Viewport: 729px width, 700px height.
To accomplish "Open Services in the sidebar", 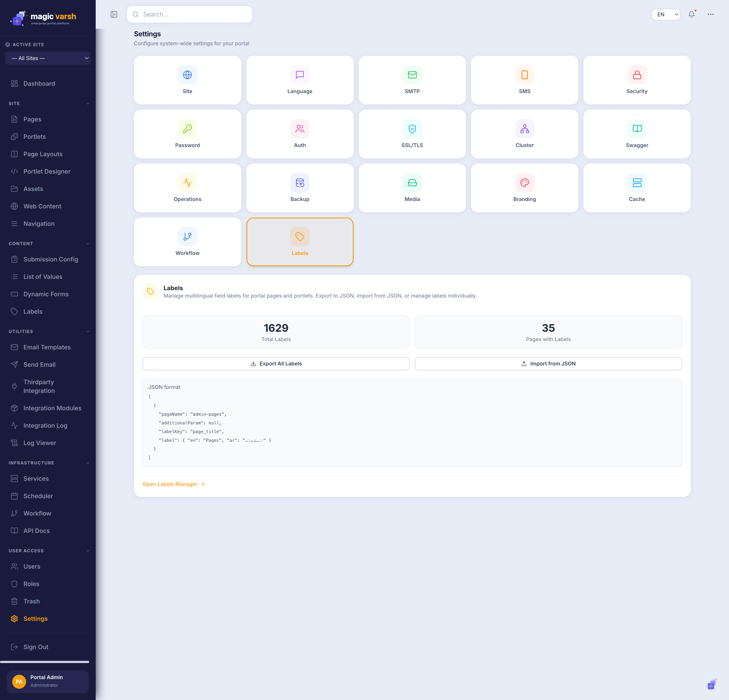I will click(x=48, y=479).
